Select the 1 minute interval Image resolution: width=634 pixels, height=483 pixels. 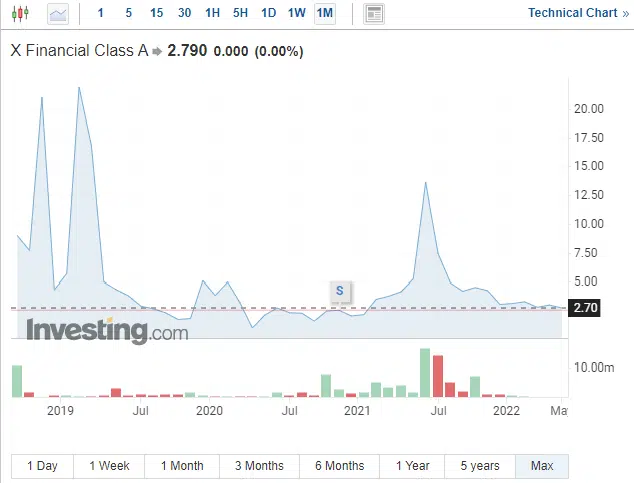pyautogui.click(x=101, y=13)
